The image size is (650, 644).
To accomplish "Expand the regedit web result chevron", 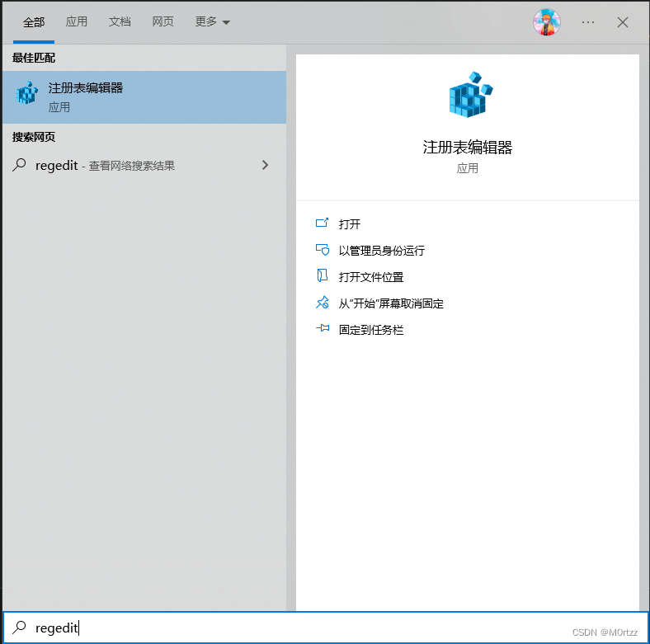I will point(266,165).
